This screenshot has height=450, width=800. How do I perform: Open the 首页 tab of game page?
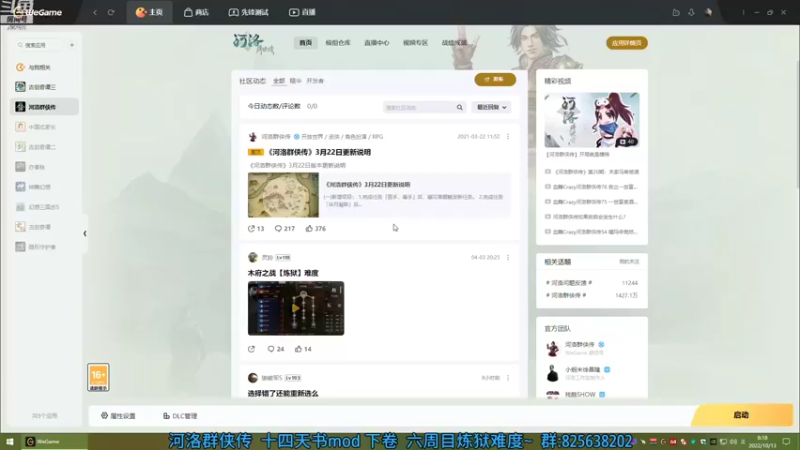tap(305, 43)
